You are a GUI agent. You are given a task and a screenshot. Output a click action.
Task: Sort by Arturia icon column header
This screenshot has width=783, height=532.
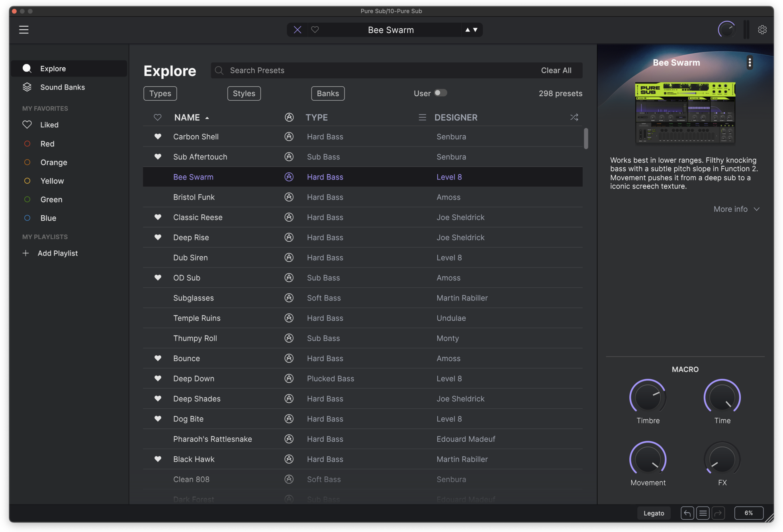coord(289,117)
